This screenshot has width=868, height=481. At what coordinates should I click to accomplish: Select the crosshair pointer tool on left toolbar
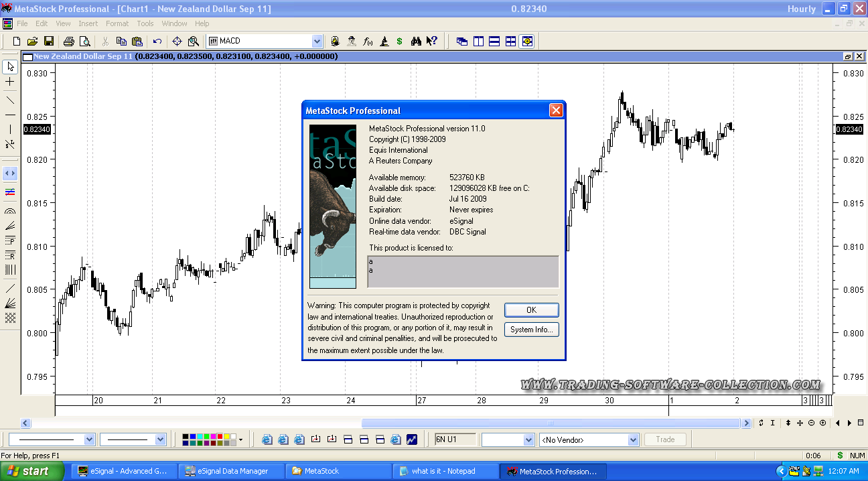pyautogui.click(x=10, y=82)
